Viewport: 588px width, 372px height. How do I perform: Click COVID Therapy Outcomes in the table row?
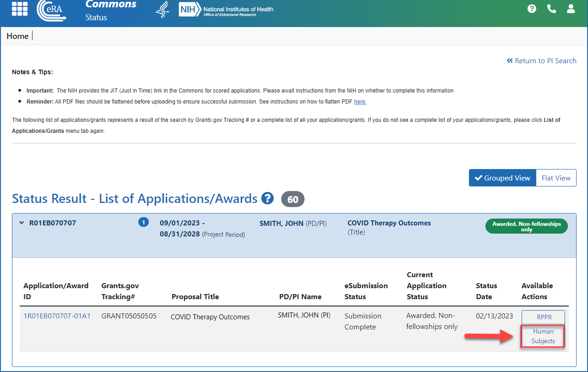point(210,317)
